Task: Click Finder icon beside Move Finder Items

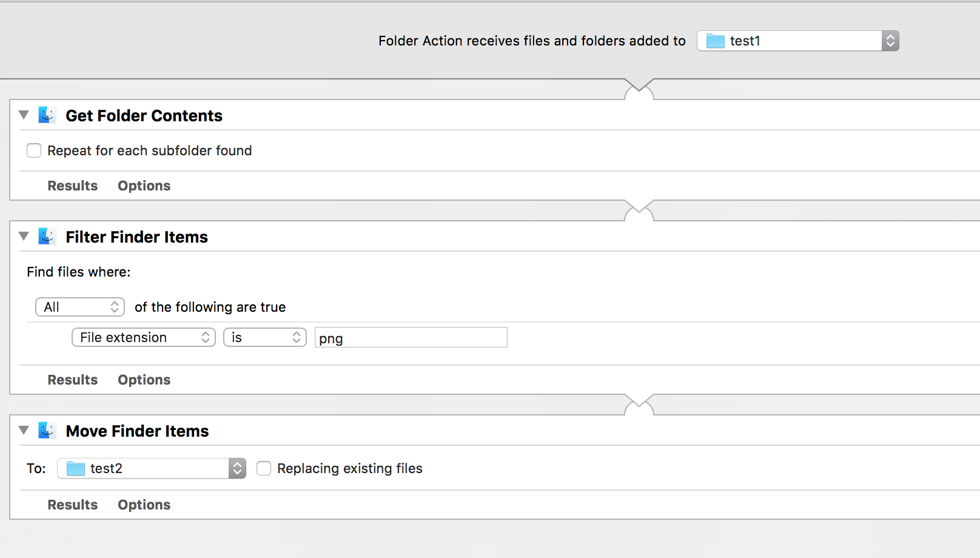Action: 47,431
